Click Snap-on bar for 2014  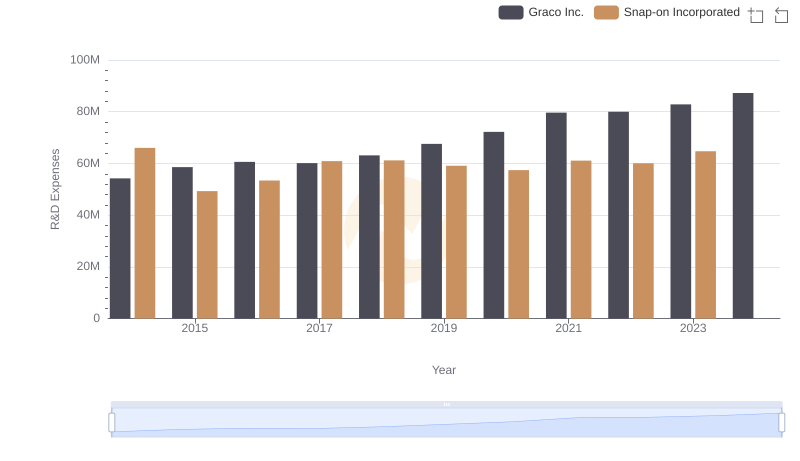click(145, 234)
